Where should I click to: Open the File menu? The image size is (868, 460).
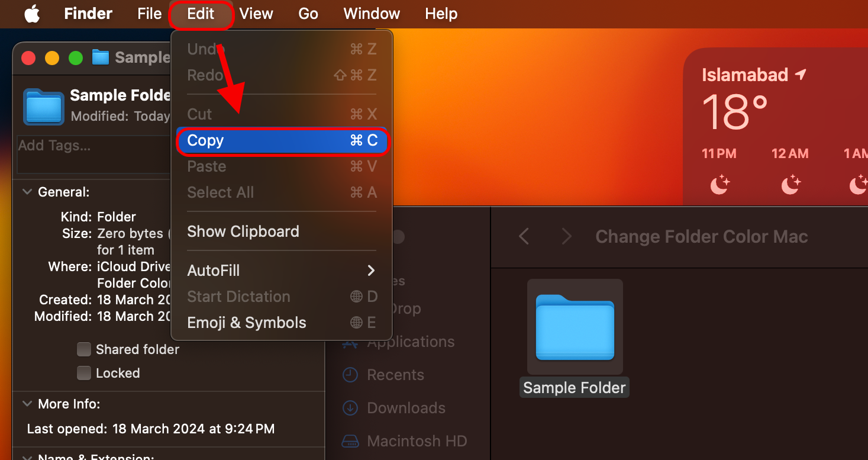click(150, 14)
